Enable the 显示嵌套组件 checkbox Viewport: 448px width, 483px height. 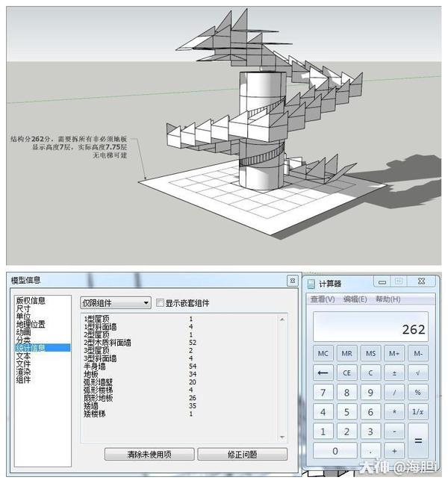[x=160, y=303]
